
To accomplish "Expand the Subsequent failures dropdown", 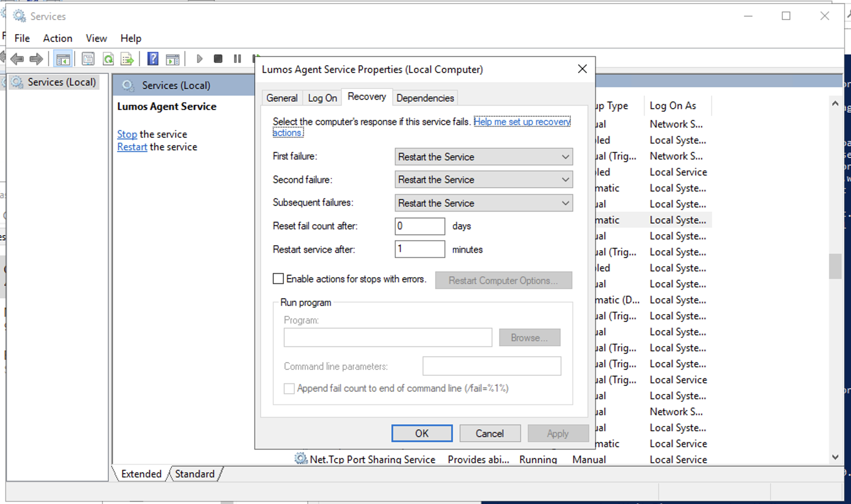I will [483, 203].
